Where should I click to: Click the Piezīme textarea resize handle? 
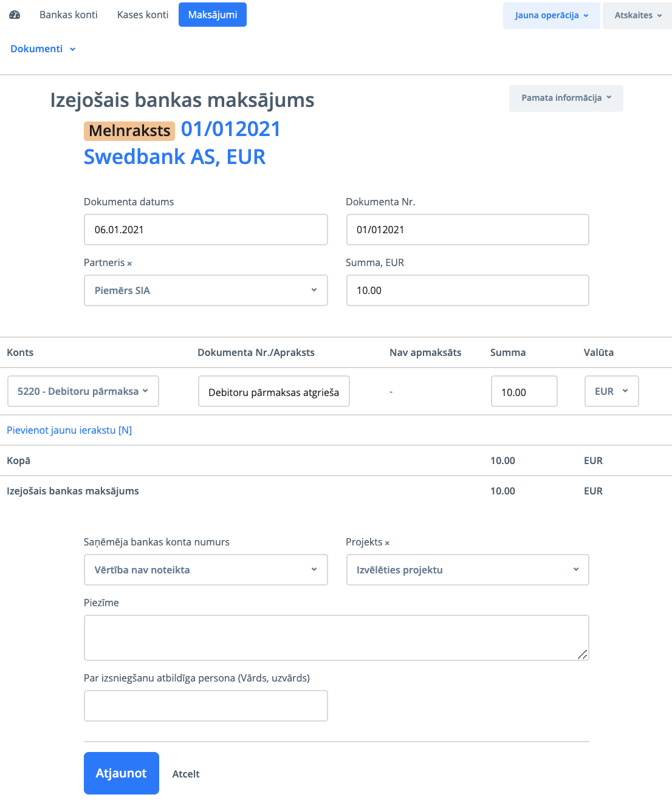pos(582,654)
